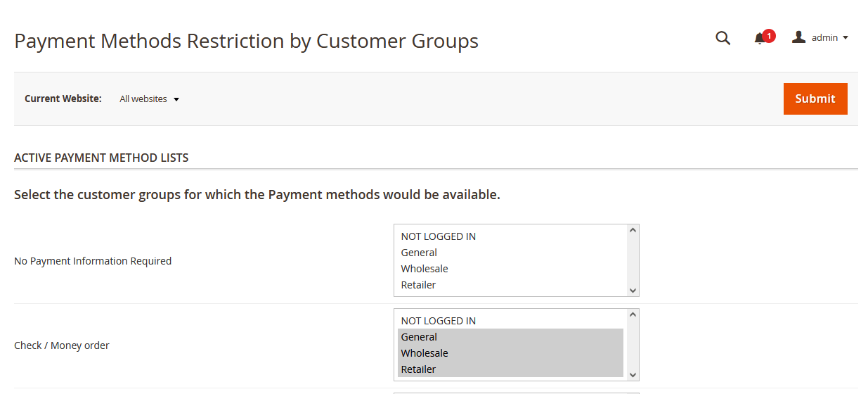Viewport: 868px width, 394px height.
Task: Select General in the No Payment Information list
Action: point(419,253)
